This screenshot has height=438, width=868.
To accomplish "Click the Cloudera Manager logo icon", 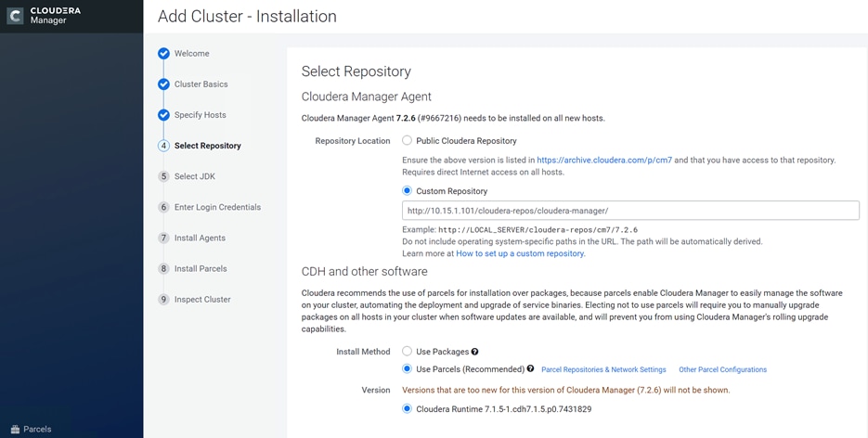I will [x=15, y=16].
